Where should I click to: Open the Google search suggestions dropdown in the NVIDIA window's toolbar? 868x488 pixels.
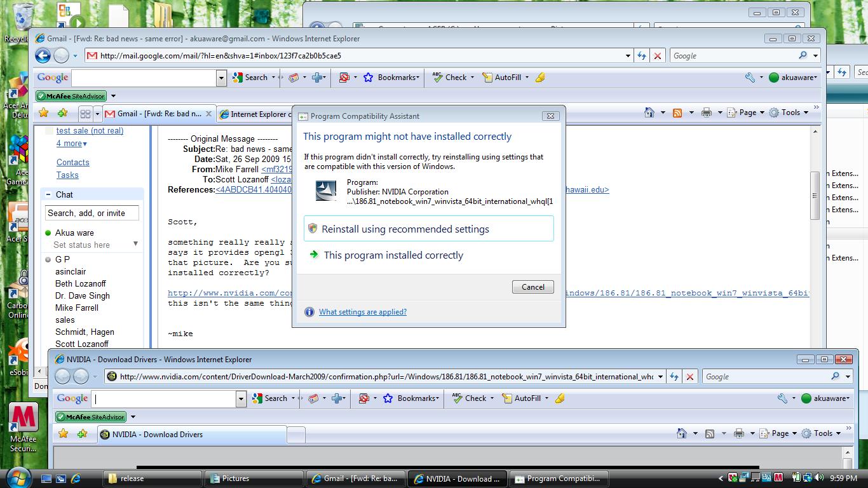pos(241,399)
